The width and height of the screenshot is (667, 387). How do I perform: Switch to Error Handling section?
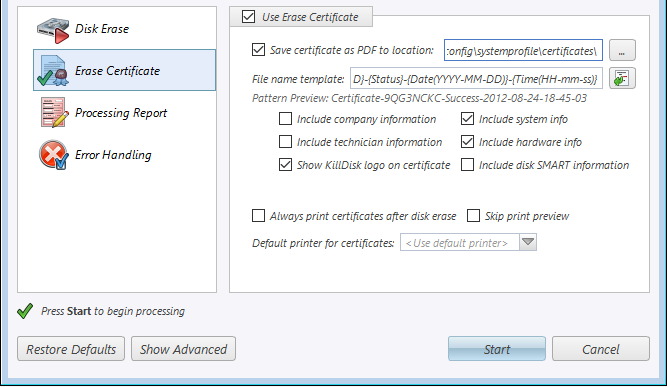coord(113,155)
